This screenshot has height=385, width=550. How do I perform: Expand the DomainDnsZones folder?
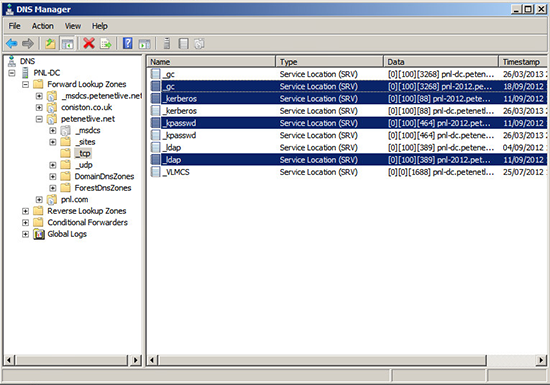click(53, 177)
